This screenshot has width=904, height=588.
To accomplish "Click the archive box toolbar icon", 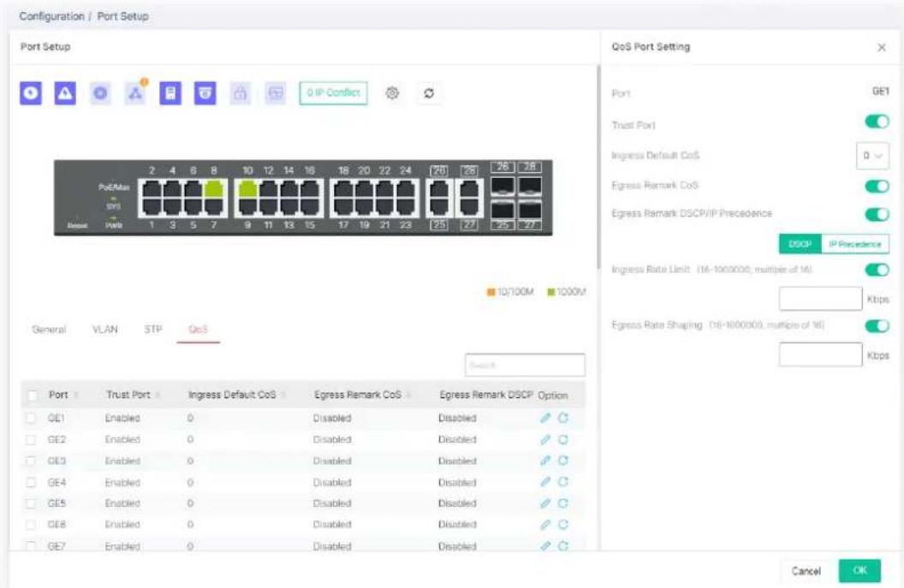I will (x=205, y=92).
